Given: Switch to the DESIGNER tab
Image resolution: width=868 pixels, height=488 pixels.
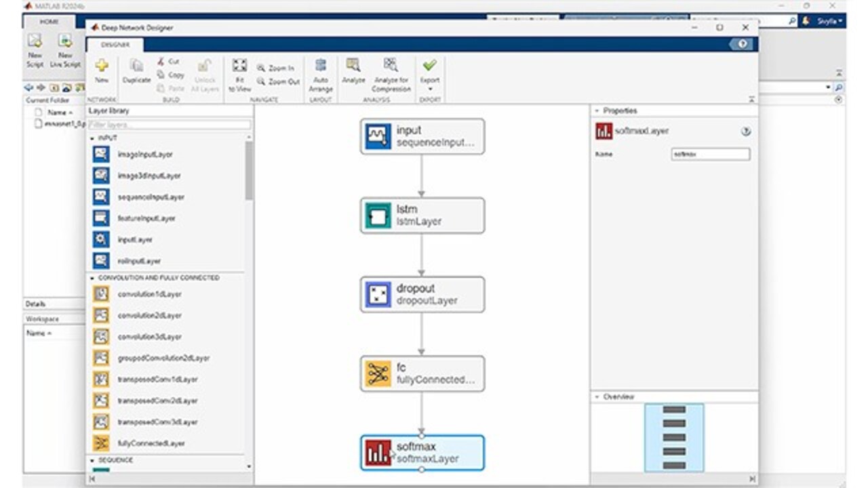Looking at the screenshot, I should click(x=115, y=45).
